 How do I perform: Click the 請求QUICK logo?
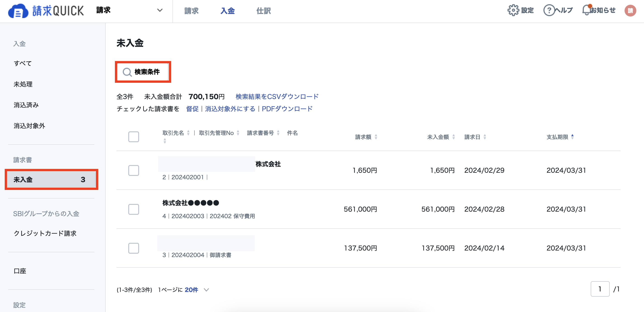point(45,11)
